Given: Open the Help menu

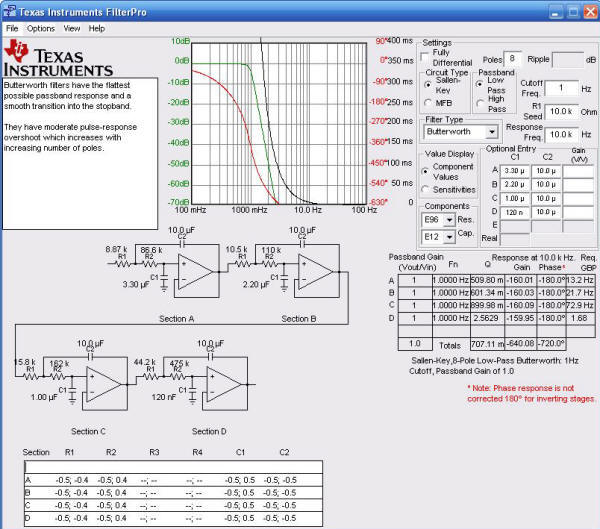Looking at the screenshot, I should tap(97, 28).
